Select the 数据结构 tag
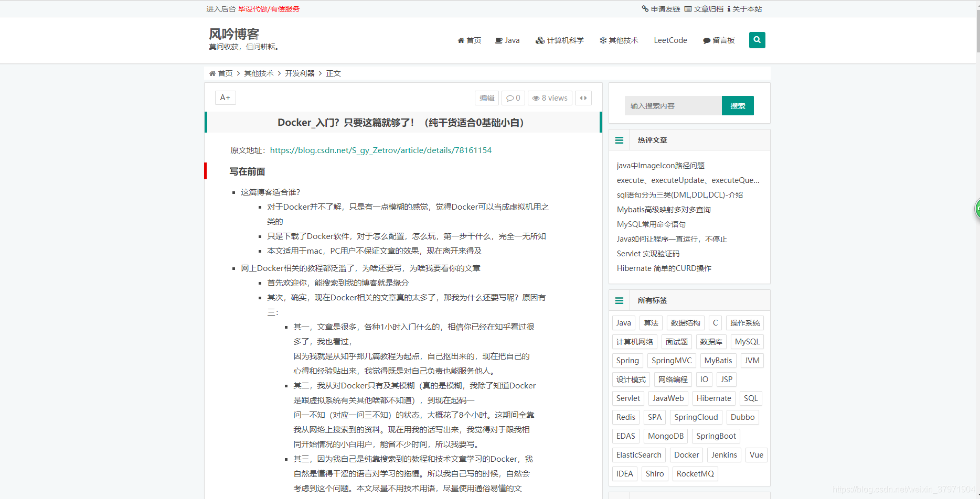980x499 pixels. tap(686, 323)
